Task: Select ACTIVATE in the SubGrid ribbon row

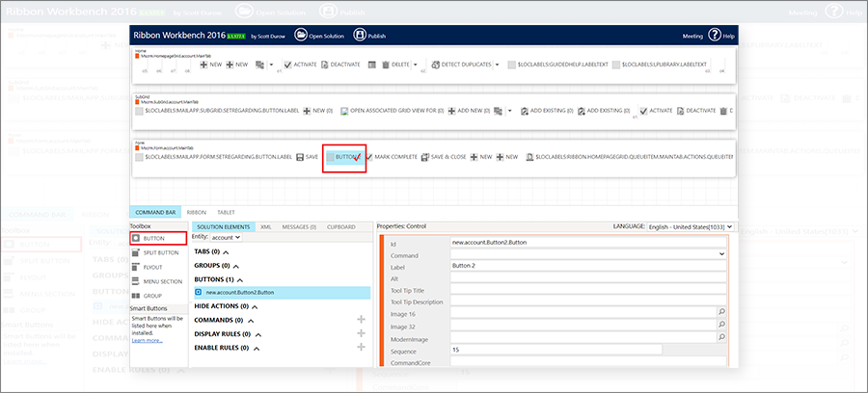Action: 656,111
